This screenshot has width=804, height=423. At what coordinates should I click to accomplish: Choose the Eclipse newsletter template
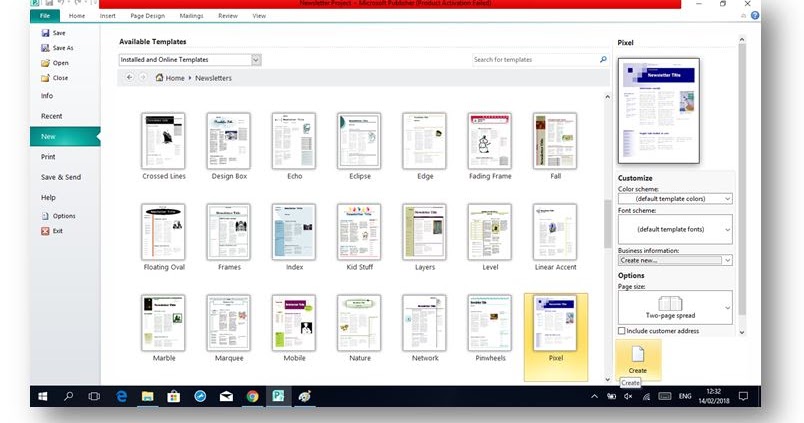(359, 147)
